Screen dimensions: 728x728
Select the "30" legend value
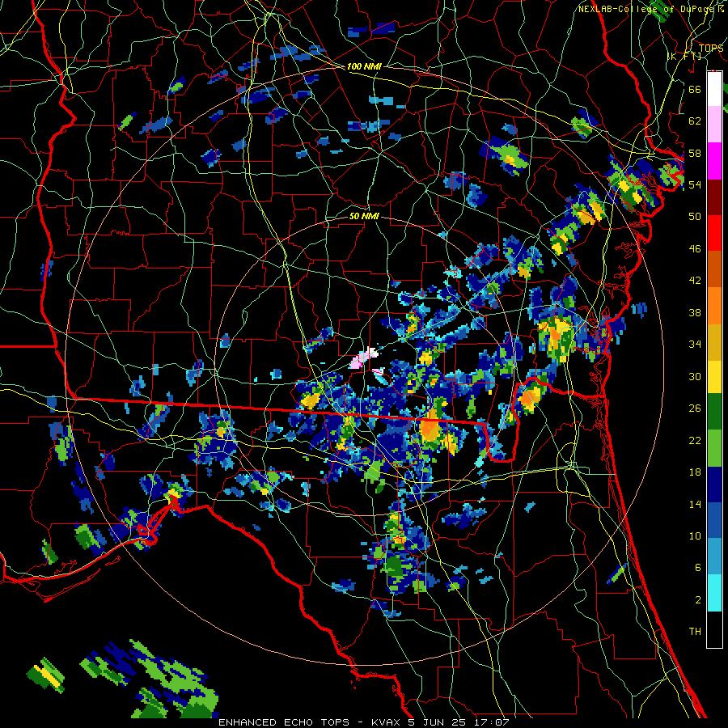click(x=695, y=376)
